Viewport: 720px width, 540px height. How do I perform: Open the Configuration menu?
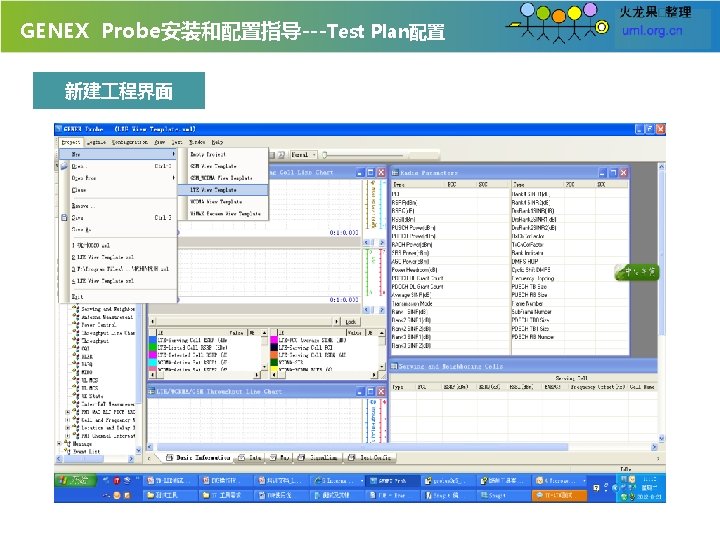click(130, 142)
